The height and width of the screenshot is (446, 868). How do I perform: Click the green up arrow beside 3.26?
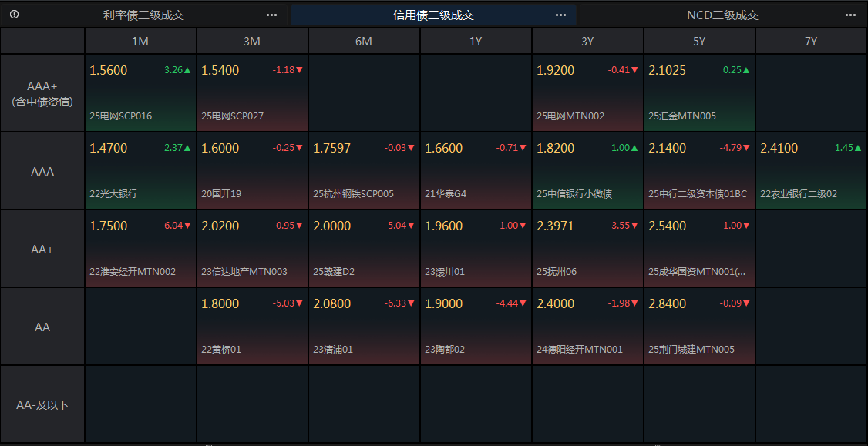(x=187, y=70)
